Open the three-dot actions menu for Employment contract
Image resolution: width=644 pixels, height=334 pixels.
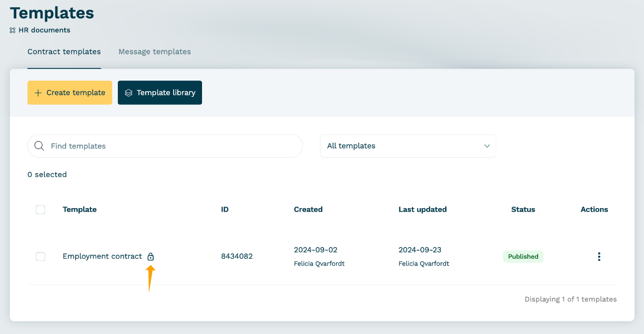coord(599,257)
